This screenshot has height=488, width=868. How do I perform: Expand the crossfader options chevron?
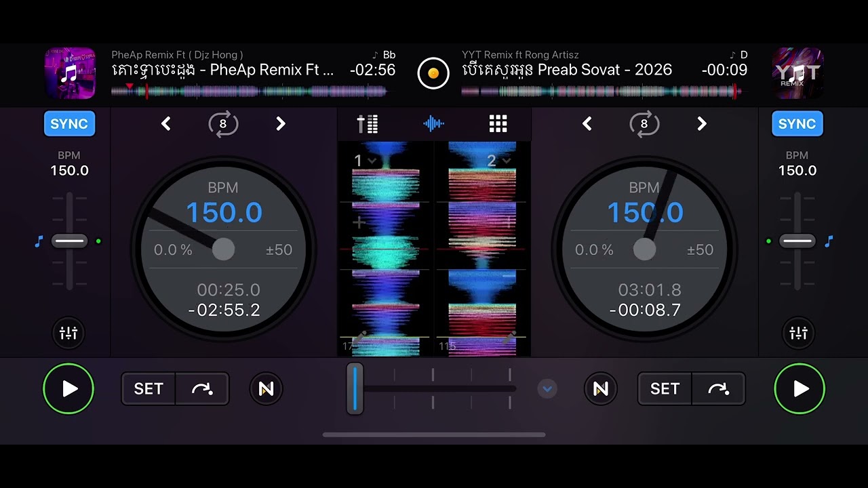pyautogui.click(x=547, y=389)
